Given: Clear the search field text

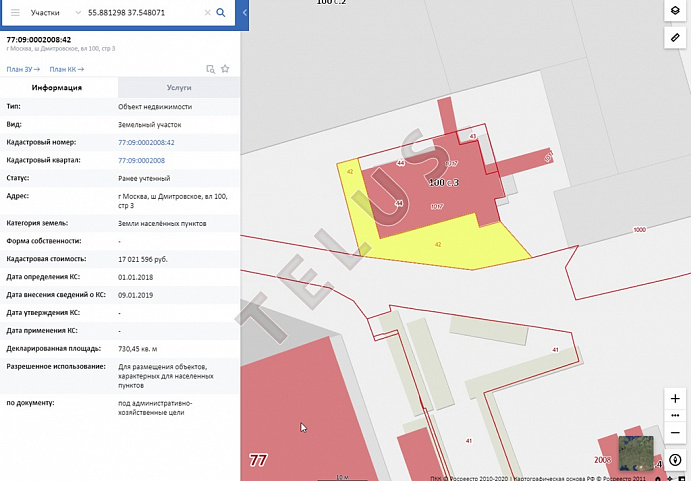Looking at the screenshot, I should click(207, 12).
